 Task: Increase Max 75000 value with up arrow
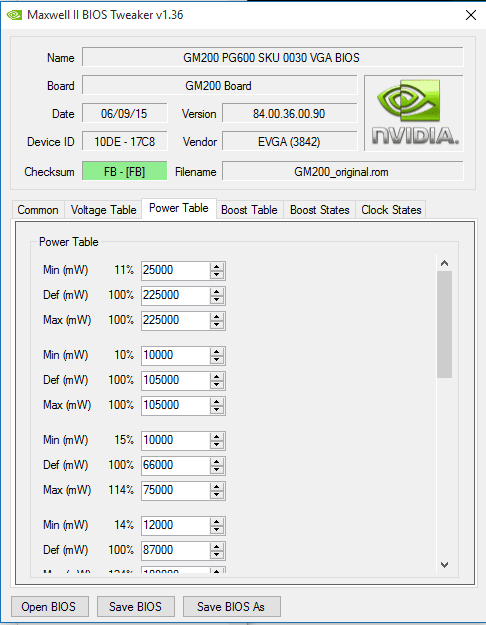coord(217,486)
